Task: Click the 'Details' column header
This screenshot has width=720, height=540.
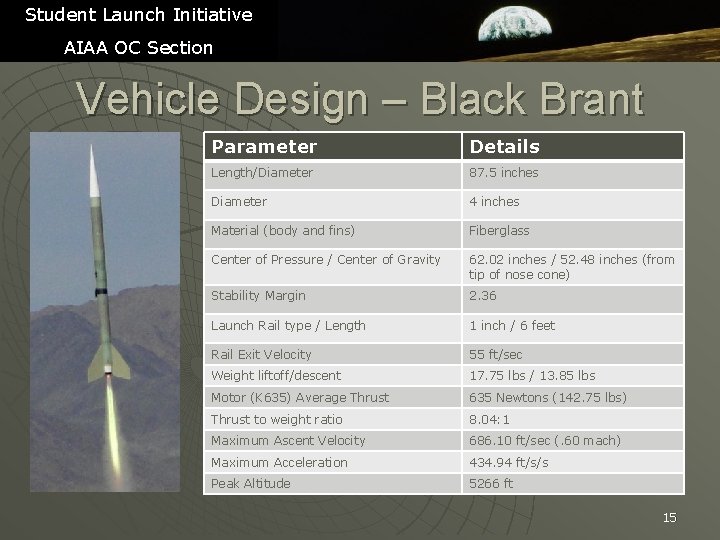Action: 573,146
